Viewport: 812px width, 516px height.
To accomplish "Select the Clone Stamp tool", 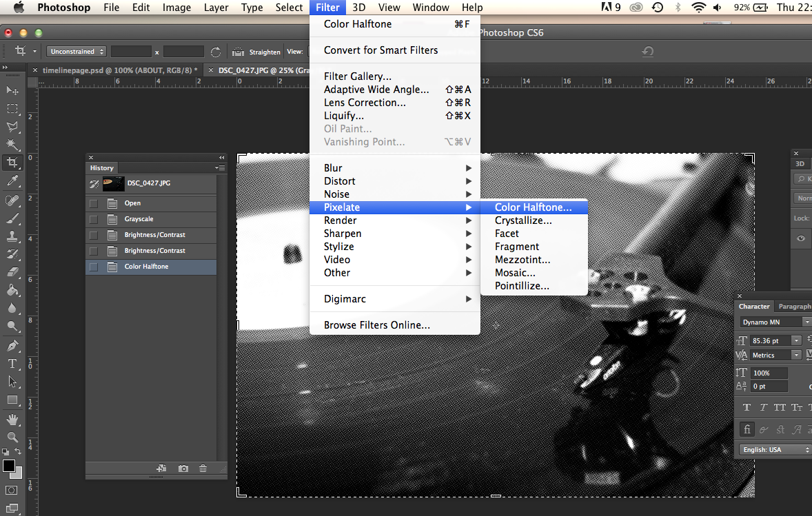I will click(12, 236).
